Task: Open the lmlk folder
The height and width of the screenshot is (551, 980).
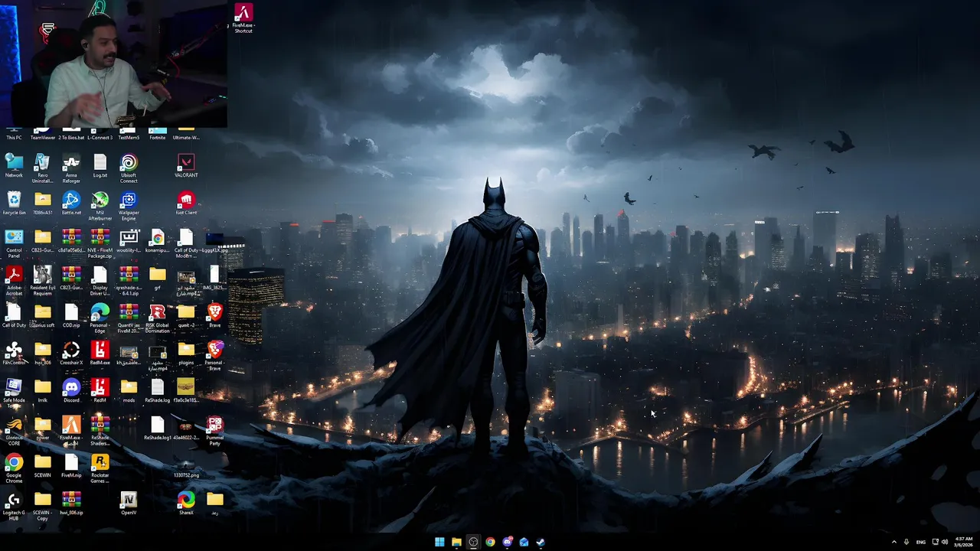Action: pyautogui.click(x=43, y=390)
